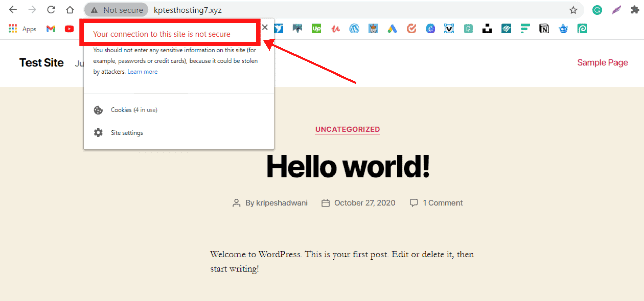Click the October 27, 2020 date link
Image resolution: width=644 pixels, height=301 pixels.
(x=365, y=203)
